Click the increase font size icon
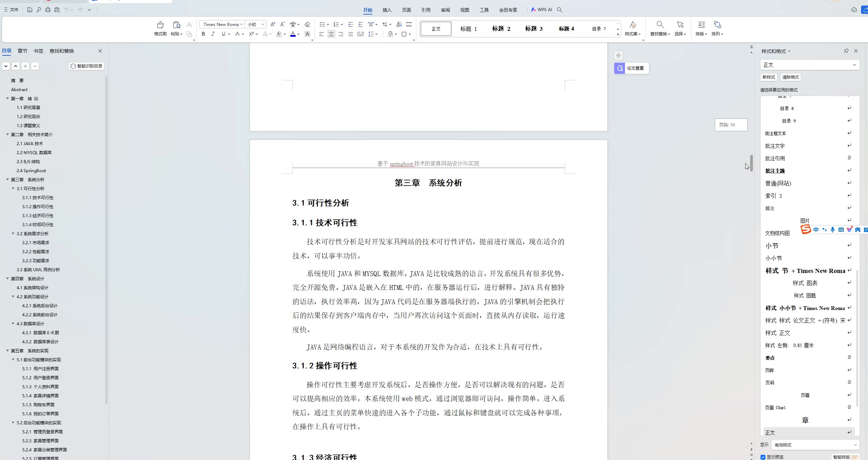 coord(273,24)
